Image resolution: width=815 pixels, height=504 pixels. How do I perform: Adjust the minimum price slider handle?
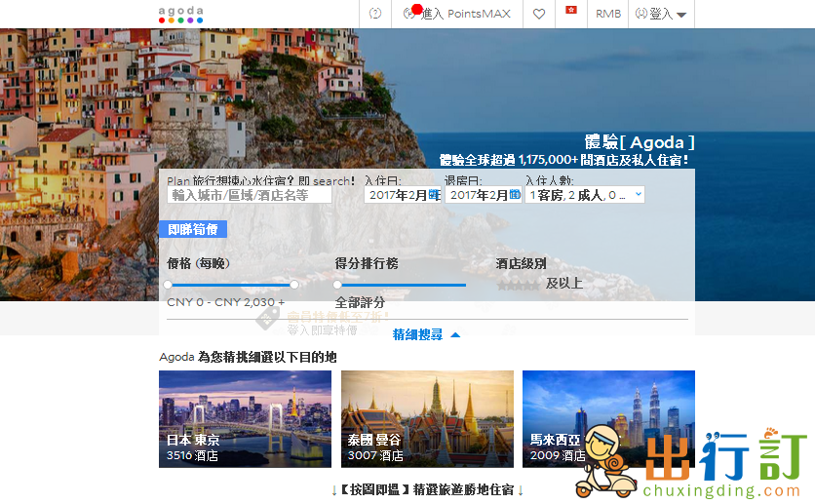click(x=168, y=285)
